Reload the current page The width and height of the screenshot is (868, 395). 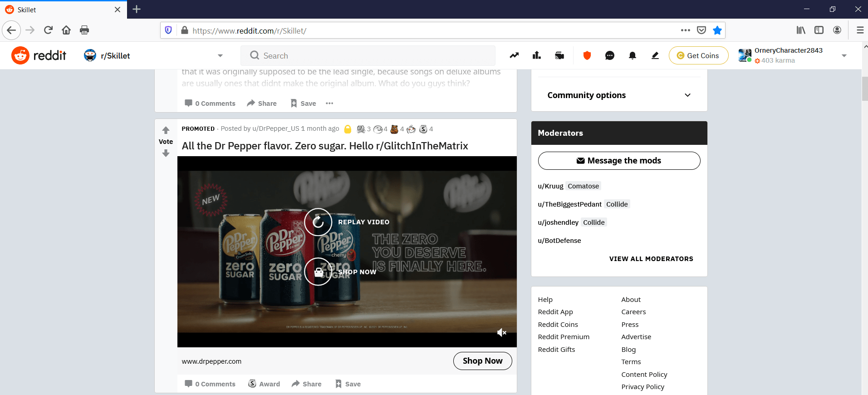pos(48,30)
